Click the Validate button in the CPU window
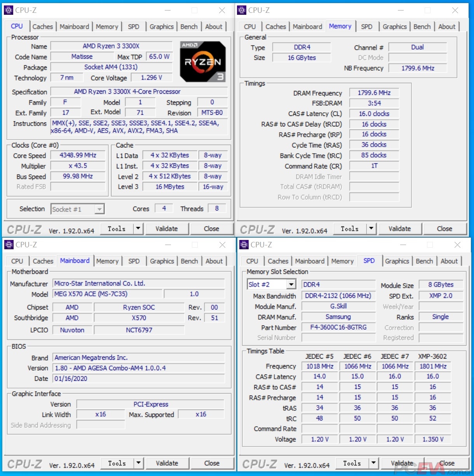 pos(167,229)
